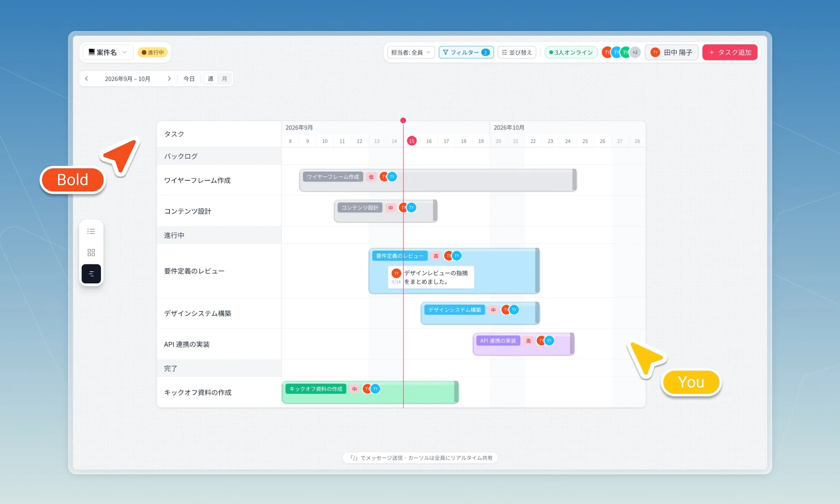The width and height of the screenshot is (840, 504).
Task: Collapse the バックログ group row
Action: click(219, 156)
